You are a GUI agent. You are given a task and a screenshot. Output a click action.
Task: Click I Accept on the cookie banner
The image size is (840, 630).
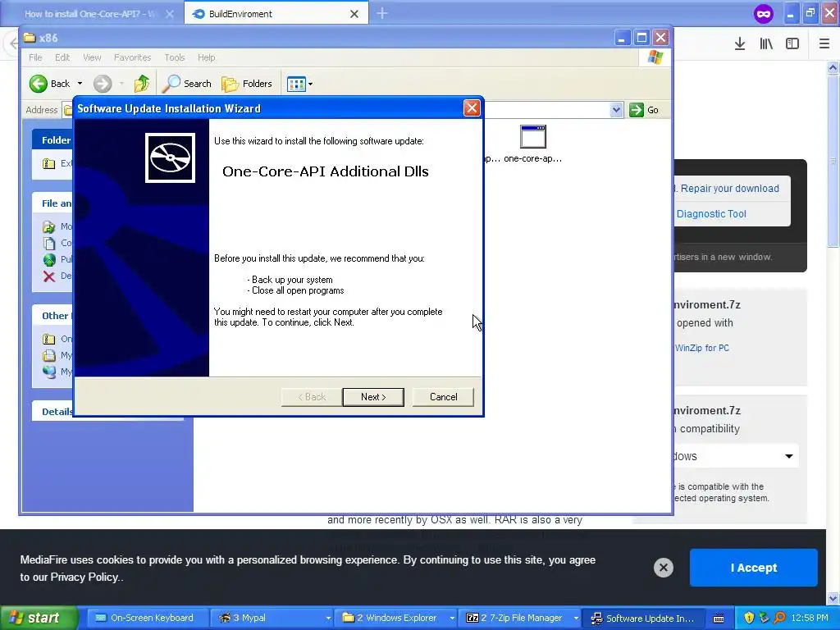click(x=753, y=568)
